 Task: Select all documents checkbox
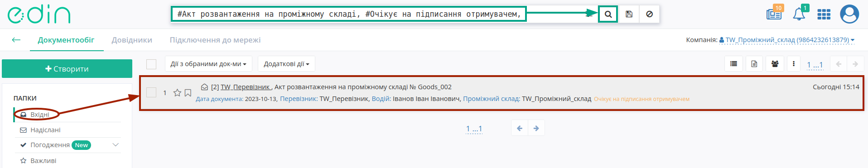click(151, 64)
